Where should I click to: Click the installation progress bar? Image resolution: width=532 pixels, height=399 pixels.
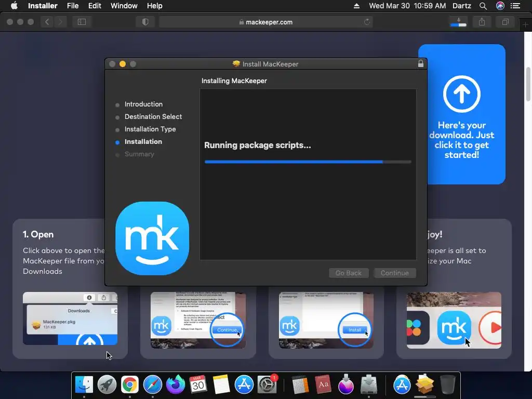(x=308, y=162)
